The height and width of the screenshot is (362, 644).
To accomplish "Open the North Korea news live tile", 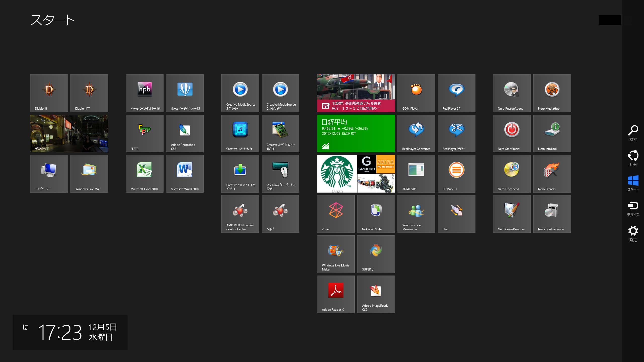I will click(356, 93).
